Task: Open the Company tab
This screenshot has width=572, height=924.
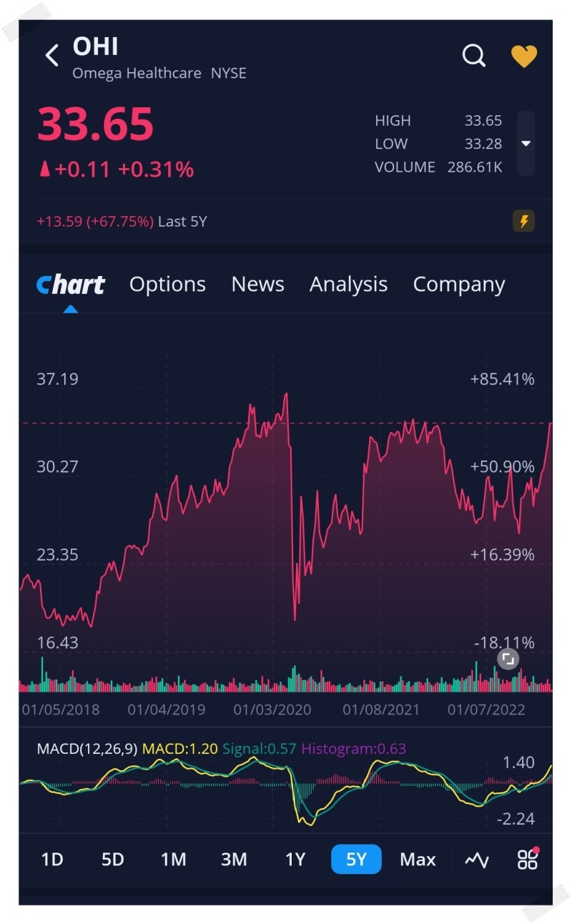Action: coord(458,285)
